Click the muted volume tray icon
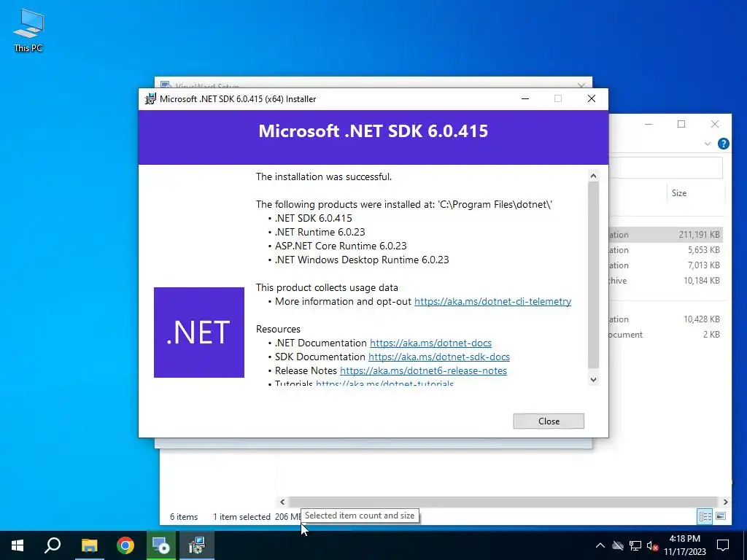The image size is (747, 560). tap(653, 545)
